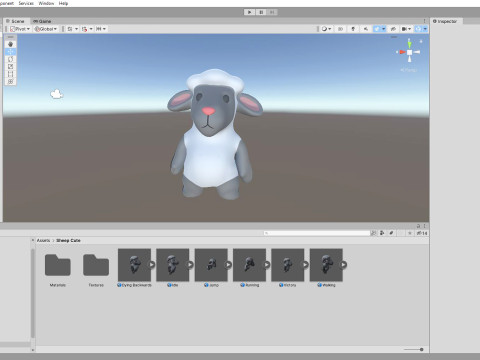Click the center cube of orientation gizmo
Image resolution: width=480 pixels, height=360 pixels.
pos(409,52)
